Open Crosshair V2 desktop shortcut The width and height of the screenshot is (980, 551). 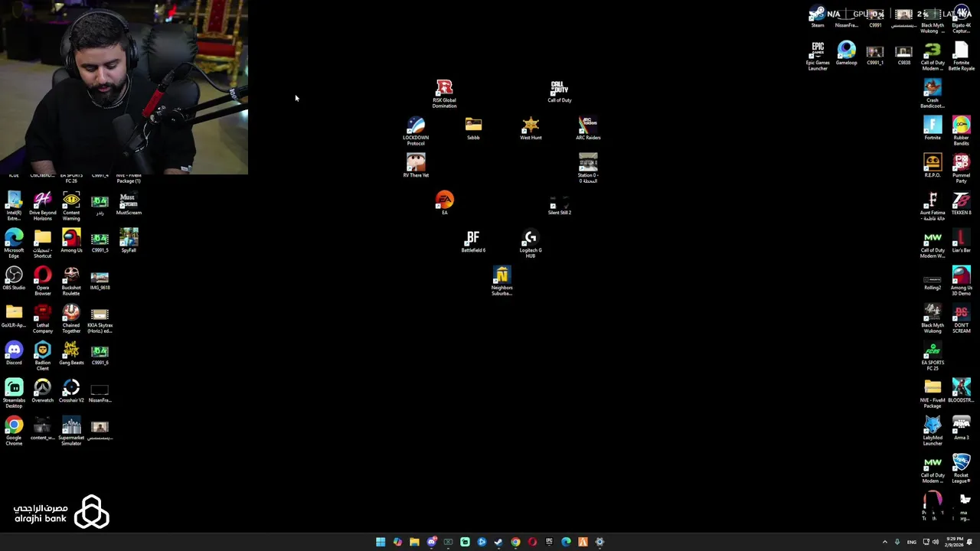[x=71, y=390]
